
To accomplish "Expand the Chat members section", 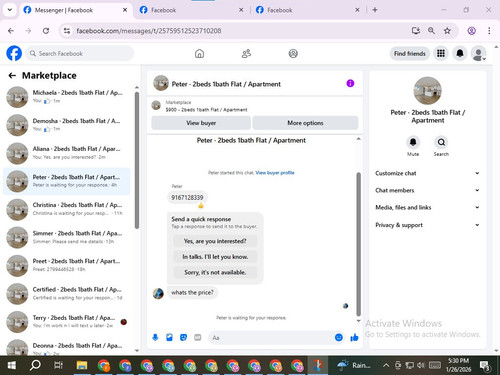I will click(427, 190).
